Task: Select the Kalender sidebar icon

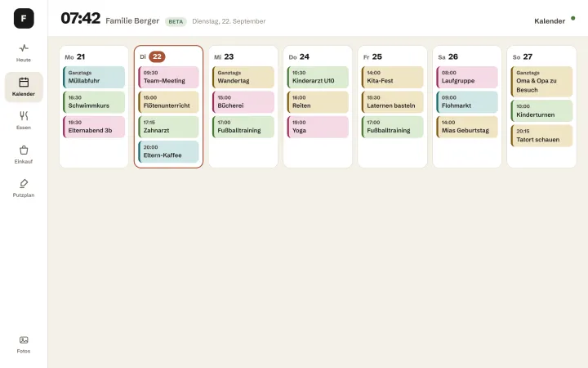Action: coord(24,83)
